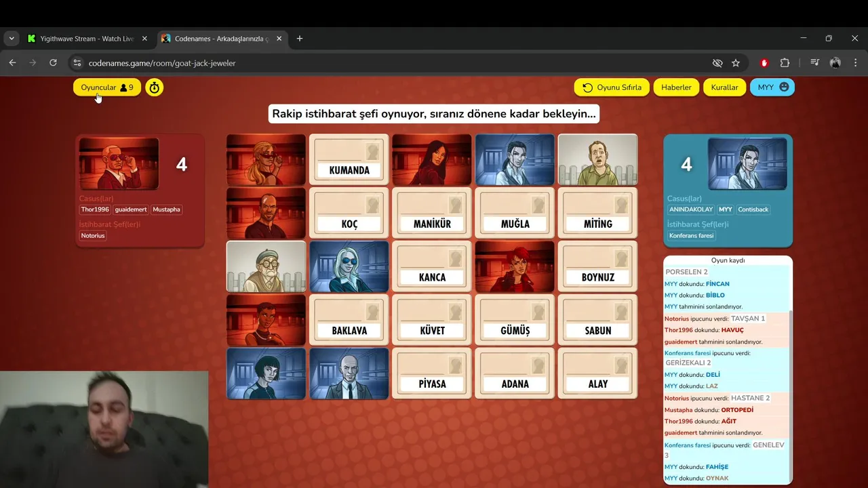Select the KANCA word card
Viewport: 868px width, 488px height.
click(x=432, y=267)
